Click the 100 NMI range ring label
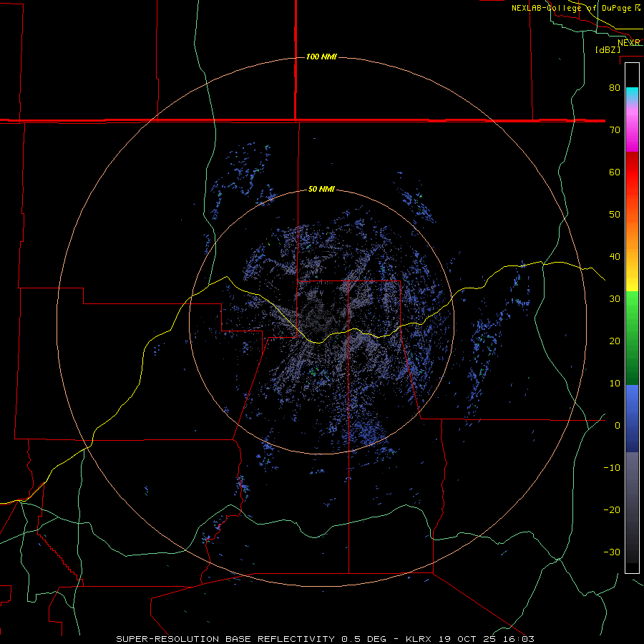 [321, 57]
